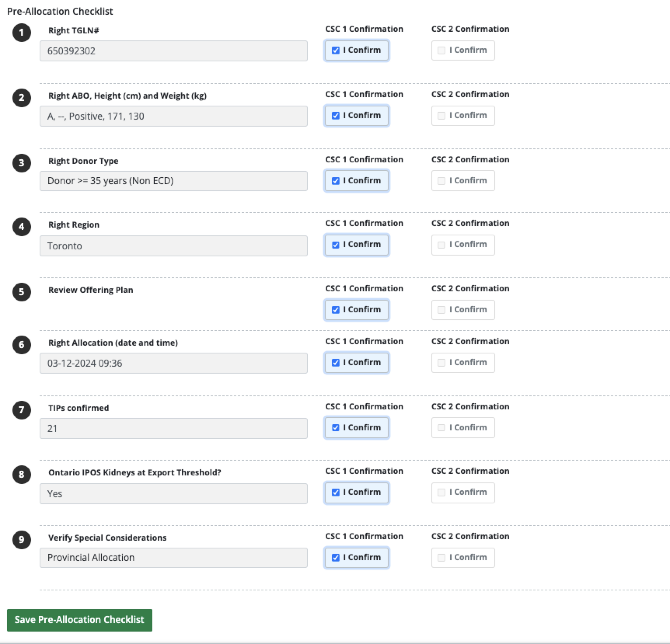Click the step 8 number badge
670x644 pixels.
[x=21, y=474]
